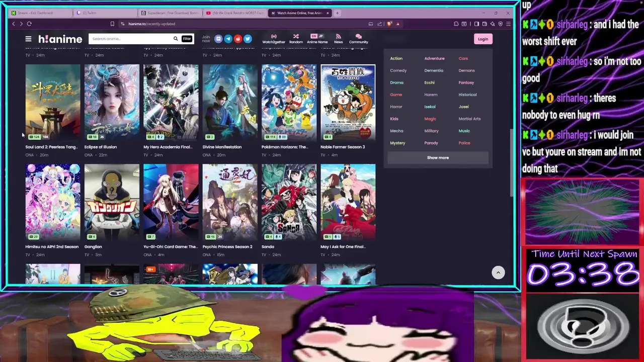Select the Ecchi genre

(429, 82)
